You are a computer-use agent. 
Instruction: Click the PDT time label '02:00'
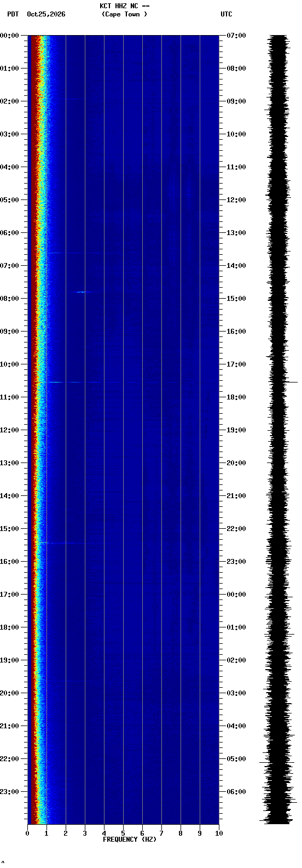tap(9, 101)
